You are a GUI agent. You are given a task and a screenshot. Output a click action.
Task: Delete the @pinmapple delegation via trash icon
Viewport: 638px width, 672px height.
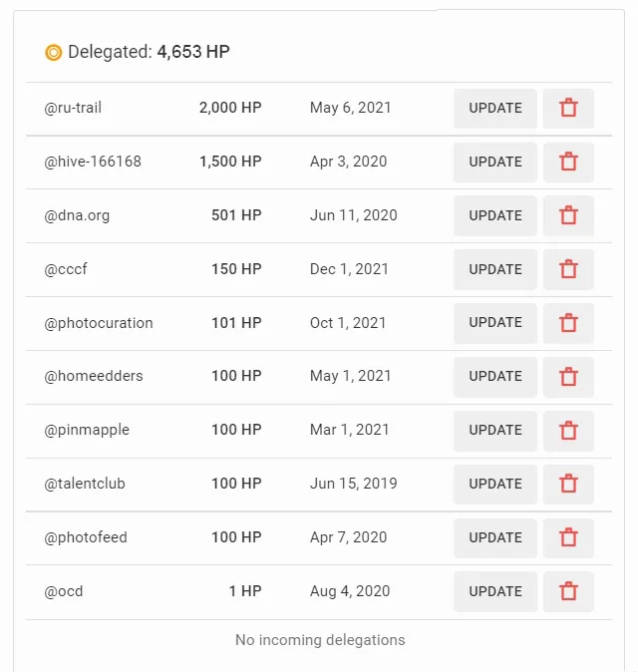568,431
